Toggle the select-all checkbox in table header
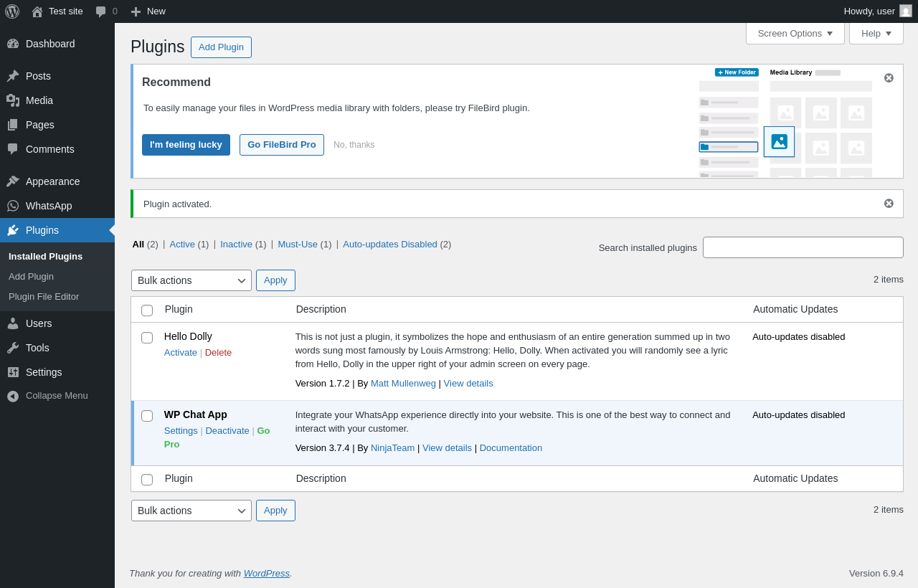The width and height of the screenshot is (918, 588). tap(147, 310)
